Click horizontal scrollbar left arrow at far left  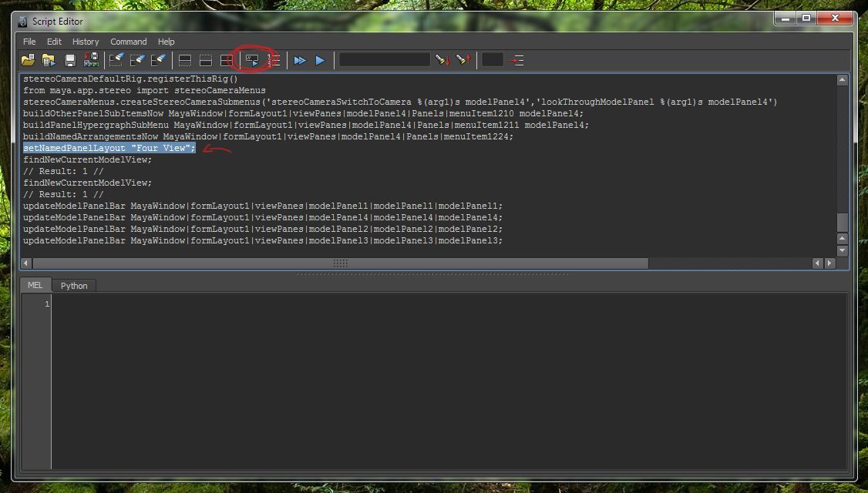click(x=25, y=263)
